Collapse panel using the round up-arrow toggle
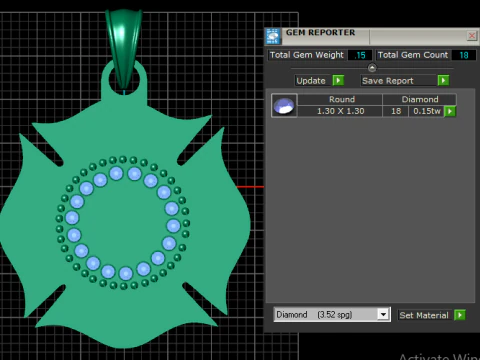The width and height of the screenshot is (480, 360). click(372, 68)
